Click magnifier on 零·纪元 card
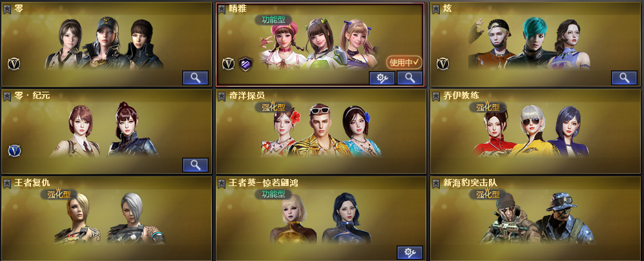The width and height of the screenshot is (644, 261). click(195, 165)
